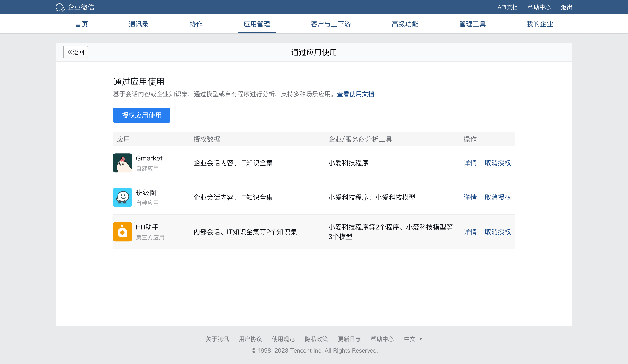Click the orange HR助手 app icon
Viewport: 628px width, 364px height.
click(122, 232)
